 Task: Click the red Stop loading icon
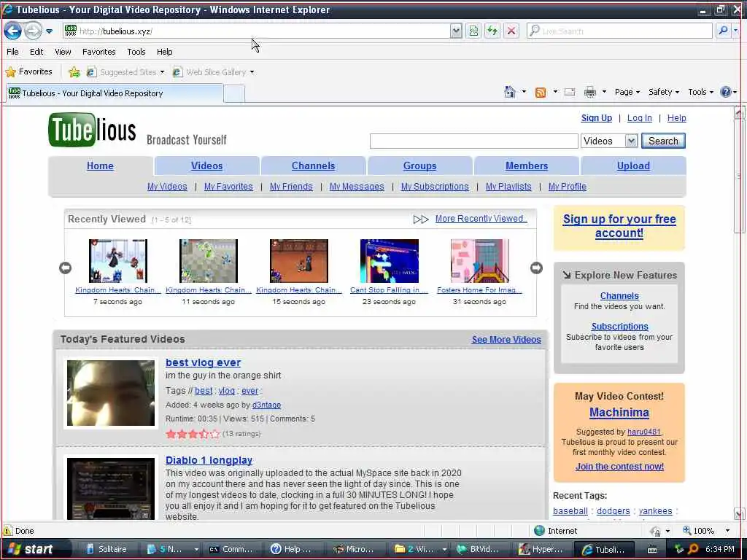[x=511, y=31]
